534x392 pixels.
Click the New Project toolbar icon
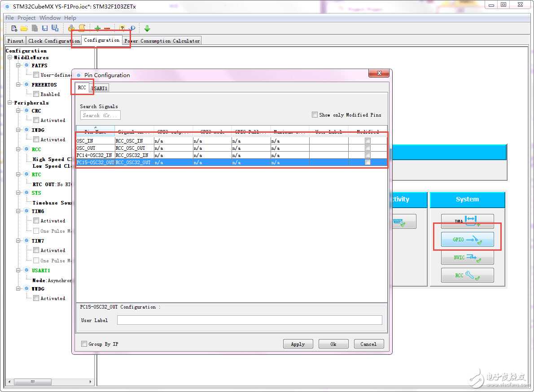pyautogui.click(x=14, y=28)
